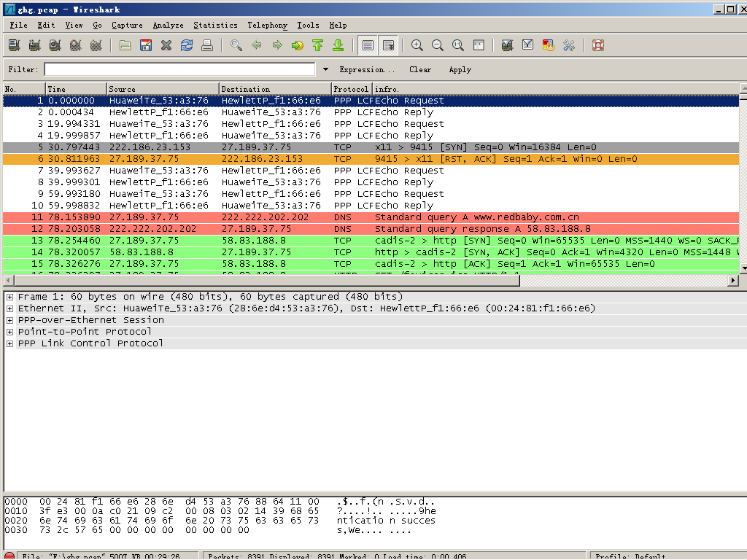Viewport: 747px width, 560px height.
Task: Print the packets
Action: [x=207, y=45]
